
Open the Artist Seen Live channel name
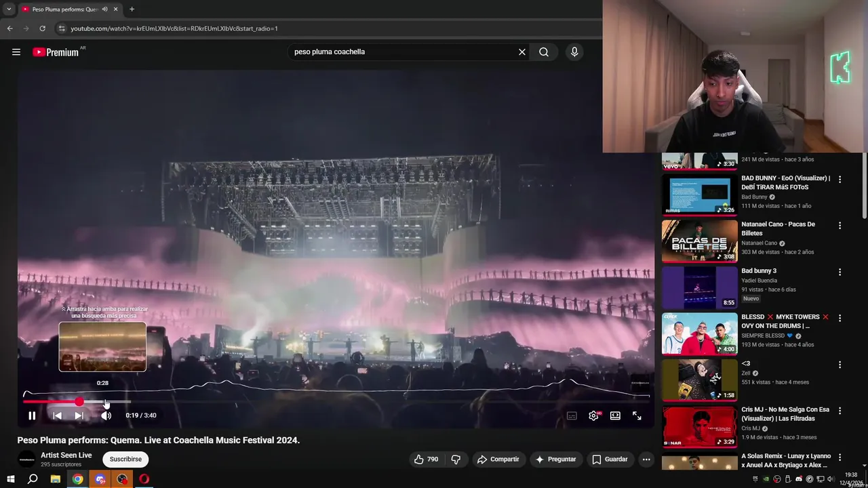coord(66,455)
